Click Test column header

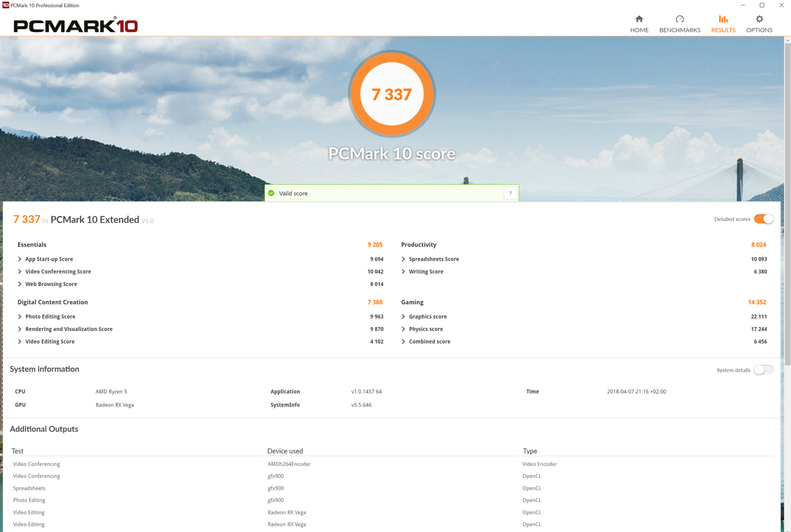17,451
